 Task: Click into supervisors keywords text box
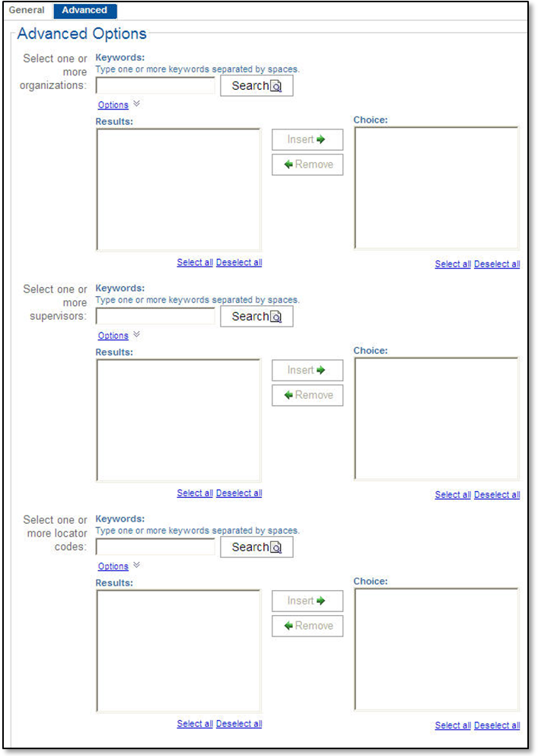(x=155, y=317)
